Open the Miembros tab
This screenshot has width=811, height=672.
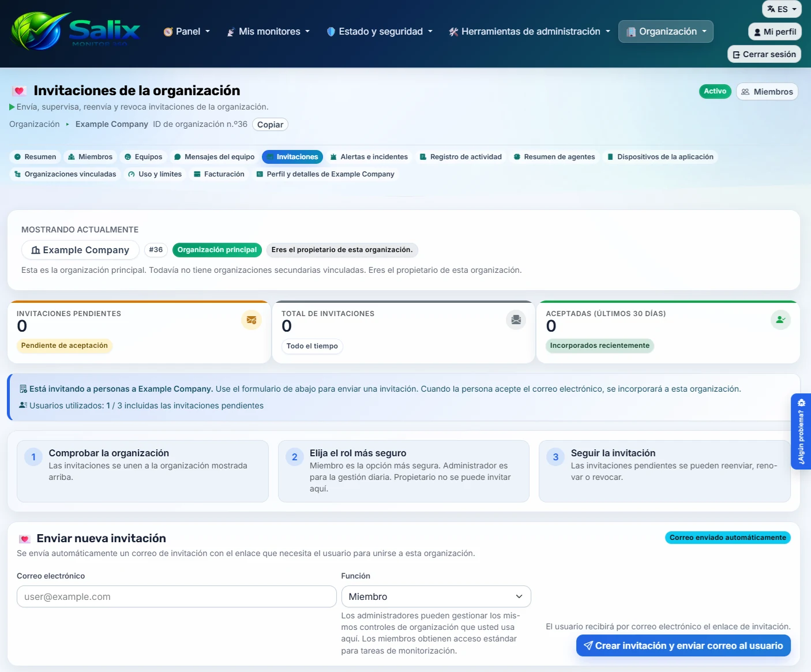90,157
